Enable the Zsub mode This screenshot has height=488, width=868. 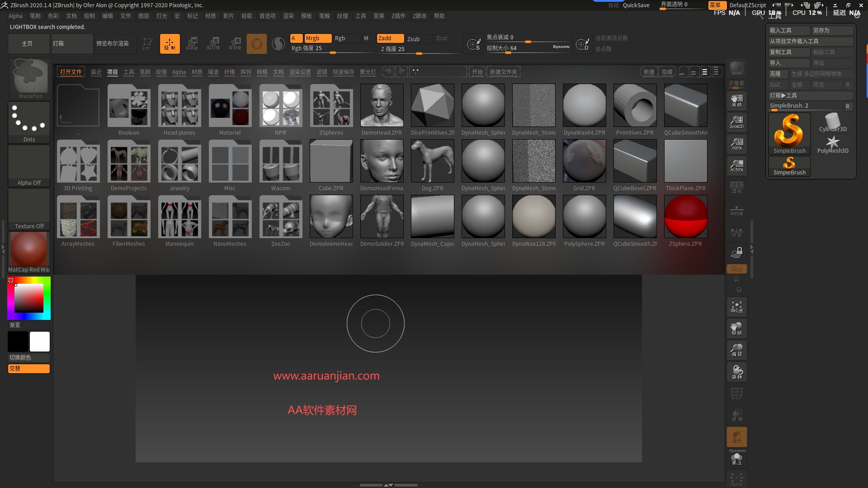(x=419, y=39)
